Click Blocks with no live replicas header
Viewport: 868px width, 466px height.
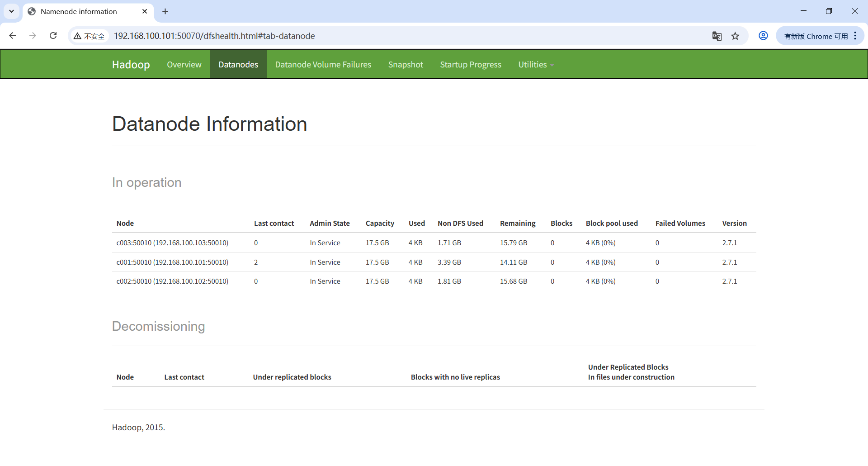click(455, 377)
